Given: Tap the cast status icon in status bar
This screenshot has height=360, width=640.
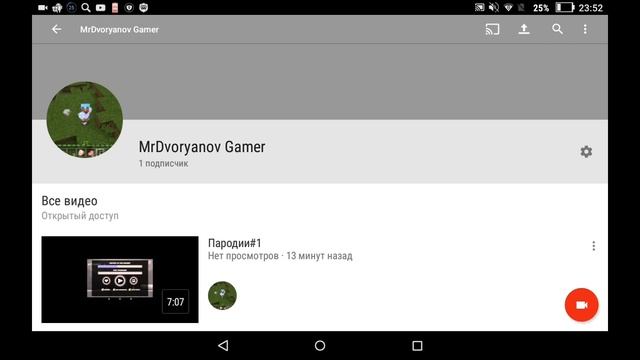Looking at the screenshot, I should point(480,7).
